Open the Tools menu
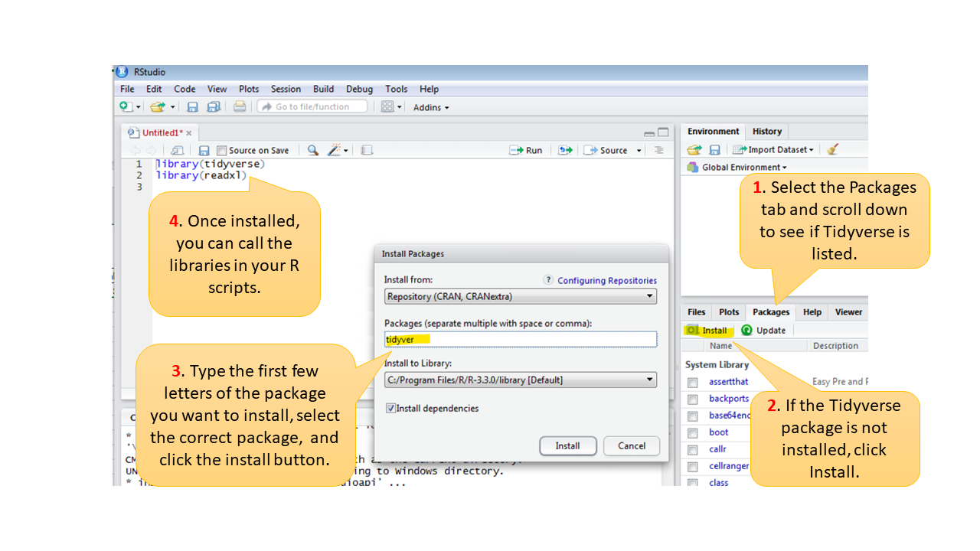The height and width of the screenshot is (551, 980). [x=397, y=90]
